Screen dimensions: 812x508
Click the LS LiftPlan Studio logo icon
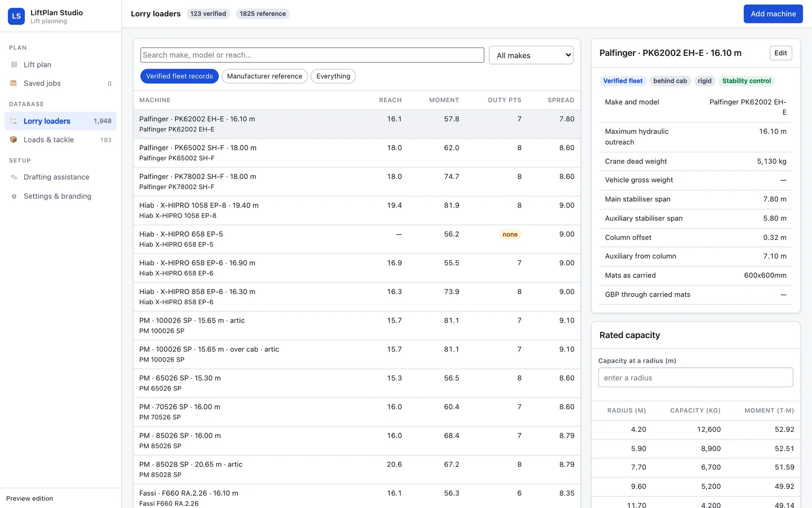pyautogui.click(x=16, y=16)
